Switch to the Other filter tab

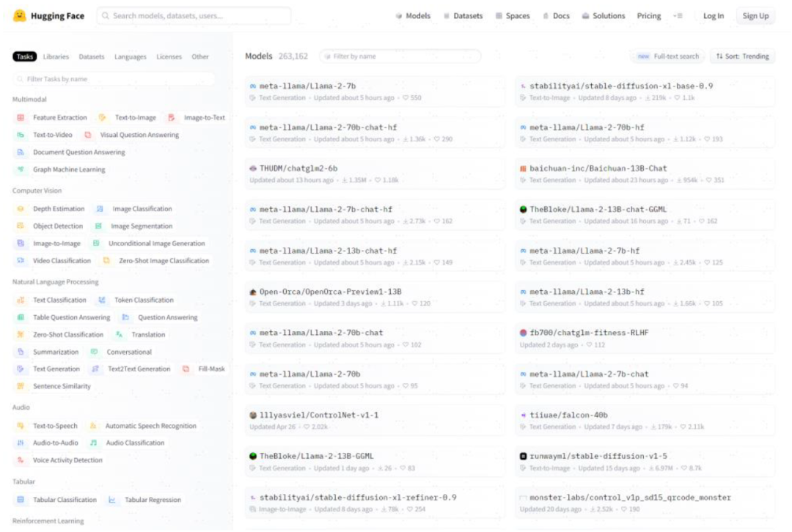point(200,56)
